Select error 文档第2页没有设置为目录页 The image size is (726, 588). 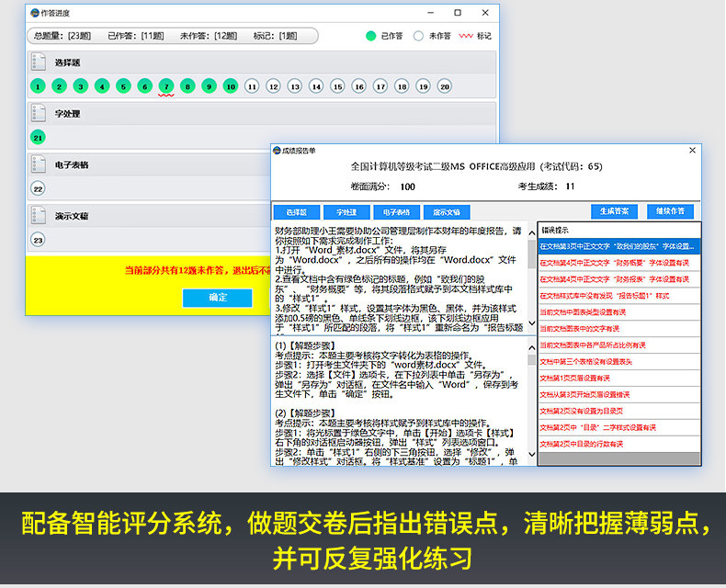[x=619, y=411]
